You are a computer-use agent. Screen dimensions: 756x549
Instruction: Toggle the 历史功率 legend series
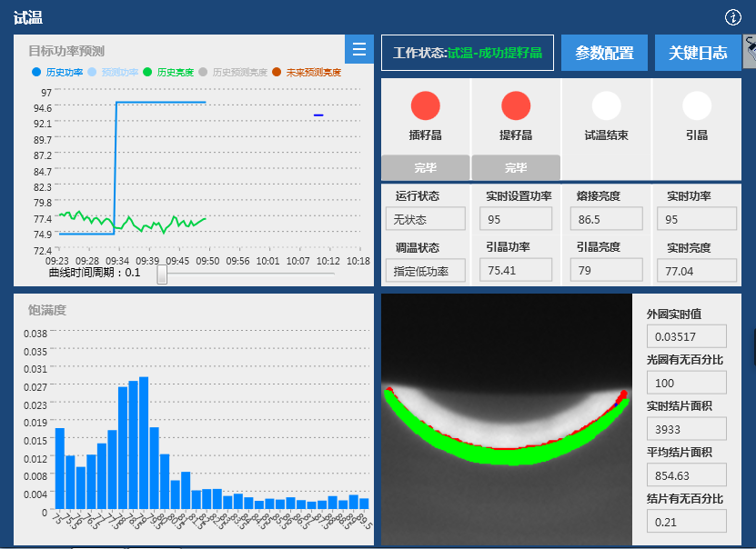(x=58, y=72)
